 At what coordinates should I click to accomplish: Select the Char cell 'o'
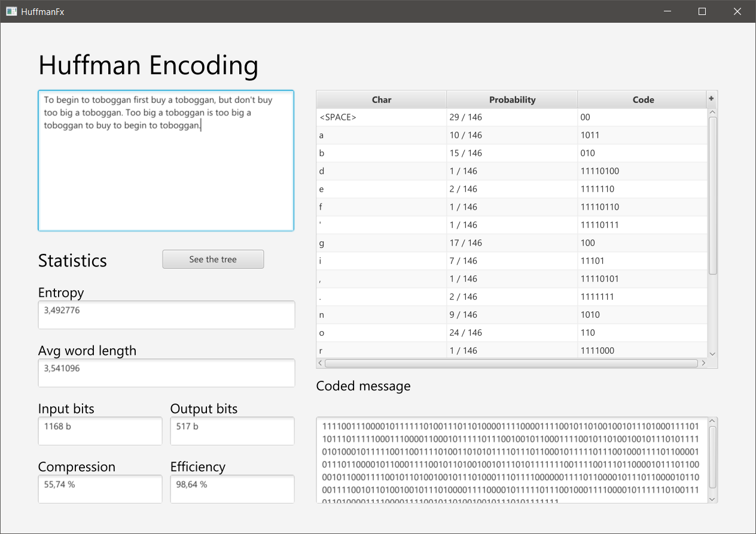pos(382,333)
